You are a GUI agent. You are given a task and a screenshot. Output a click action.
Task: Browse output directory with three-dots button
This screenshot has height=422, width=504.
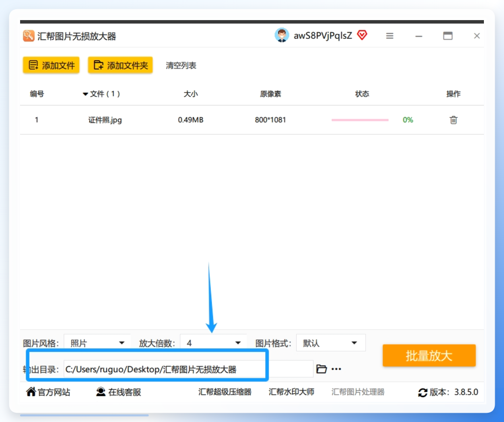336,369
